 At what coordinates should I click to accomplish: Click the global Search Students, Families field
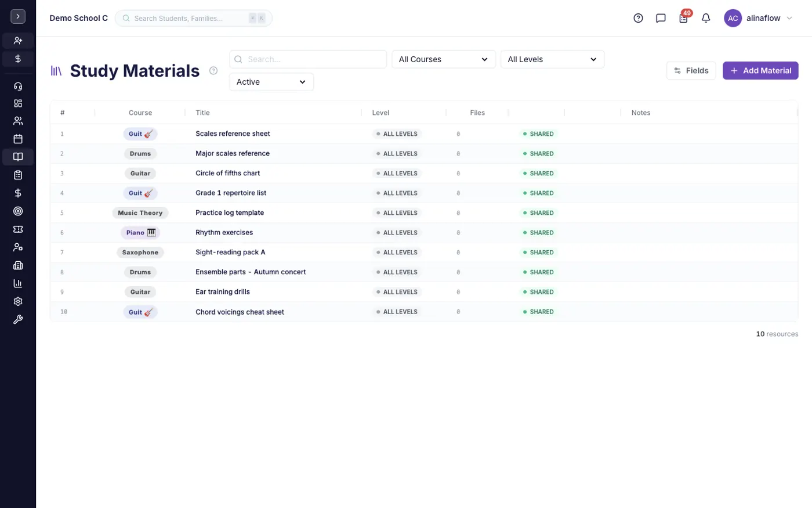tap(194, 18)
